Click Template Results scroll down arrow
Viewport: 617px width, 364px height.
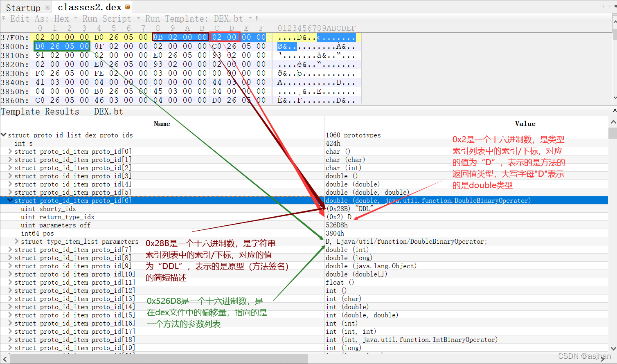coord(613,348)
